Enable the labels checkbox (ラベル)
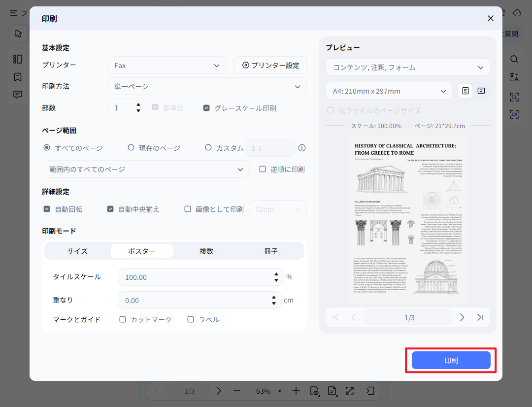The image size is (532, 407). click(191, 319)
